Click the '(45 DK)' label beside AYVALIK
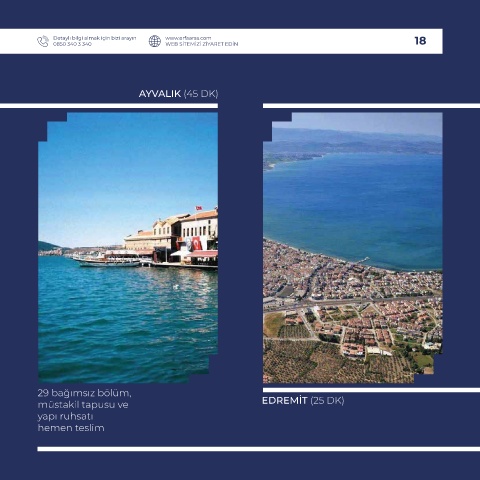This screenshot has height=480, width=480. [x=201, y=94]
